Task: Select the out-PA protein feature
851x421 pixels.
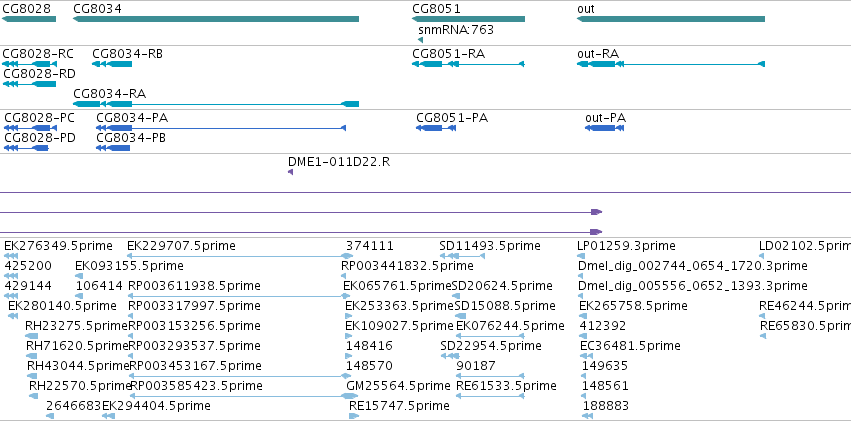Action: 605,127
